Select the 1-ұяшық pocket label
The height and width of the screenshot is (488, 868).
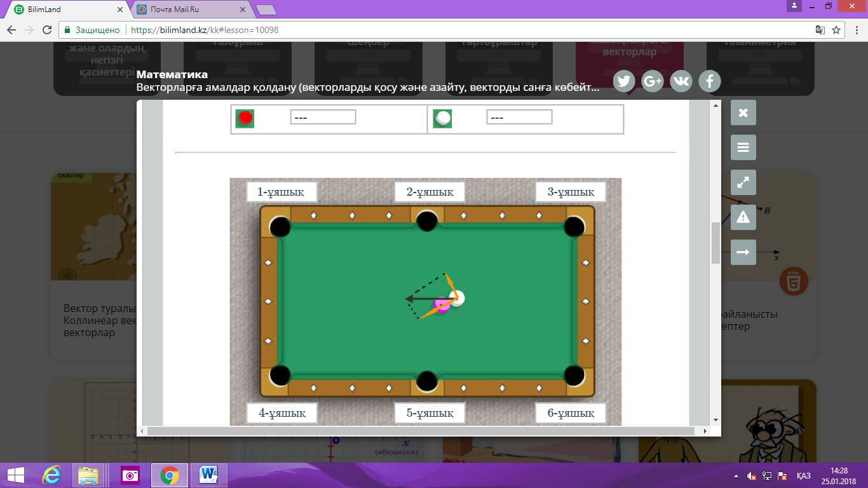coord(281,192)
